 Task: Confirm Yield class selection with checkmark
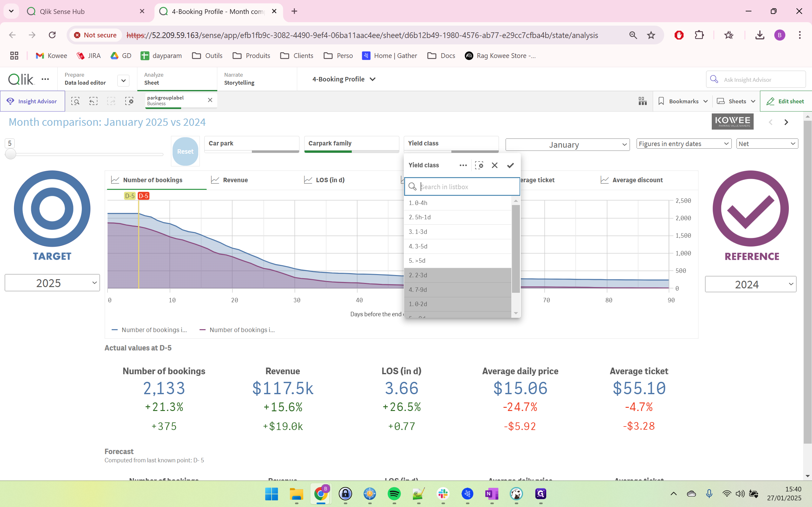[510, 165]
